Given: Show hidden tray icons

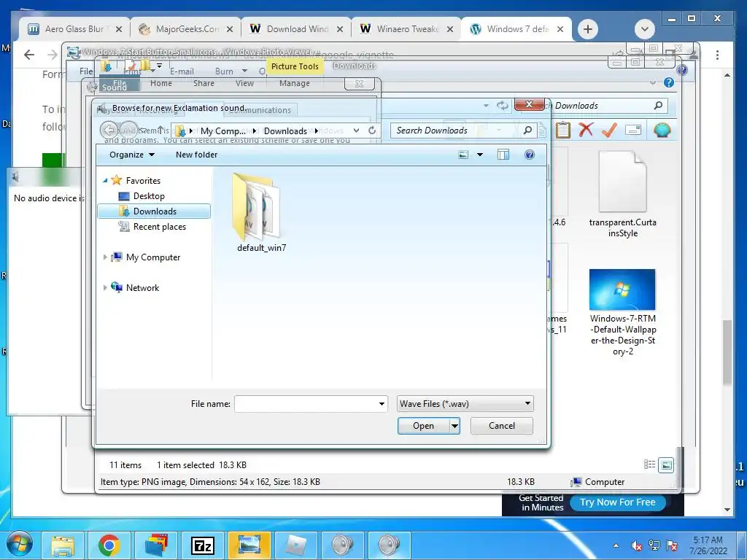Looking at the screenshot, I should pos(616,545).
